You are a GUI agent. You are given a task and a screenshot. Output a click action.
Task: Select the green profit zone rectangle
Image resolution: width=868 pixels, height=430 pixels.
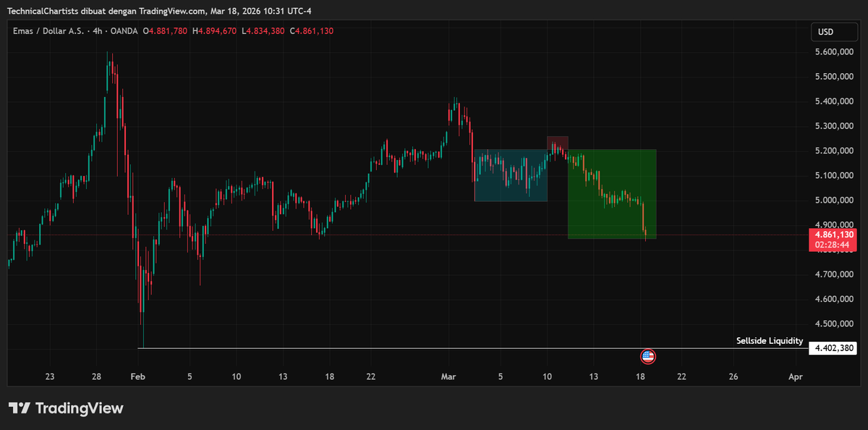coord(612,194)
